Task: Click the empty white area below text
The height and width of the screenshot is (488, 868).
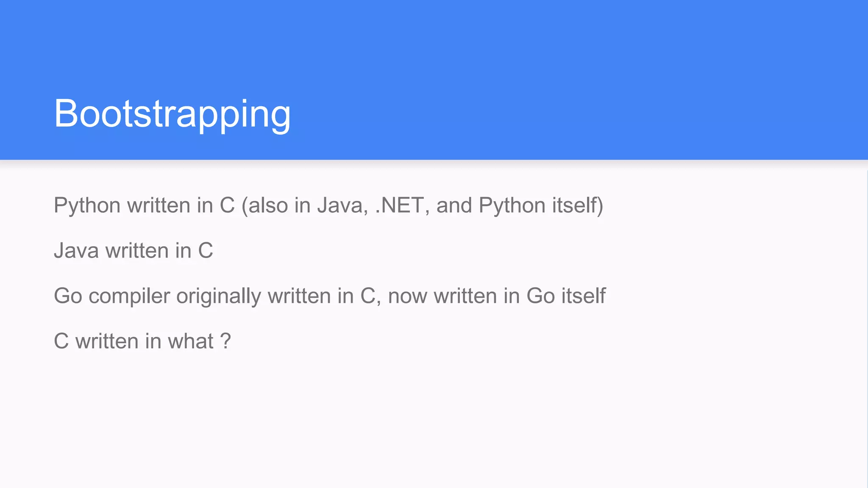Action: click(x=434, y=419)
